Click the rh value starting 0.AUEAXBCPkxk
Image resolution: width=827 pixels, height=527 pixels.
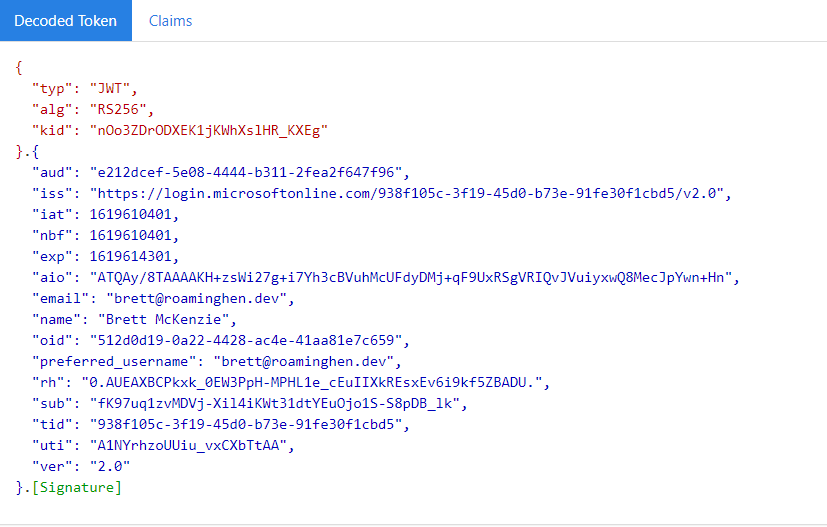point(312,382)
